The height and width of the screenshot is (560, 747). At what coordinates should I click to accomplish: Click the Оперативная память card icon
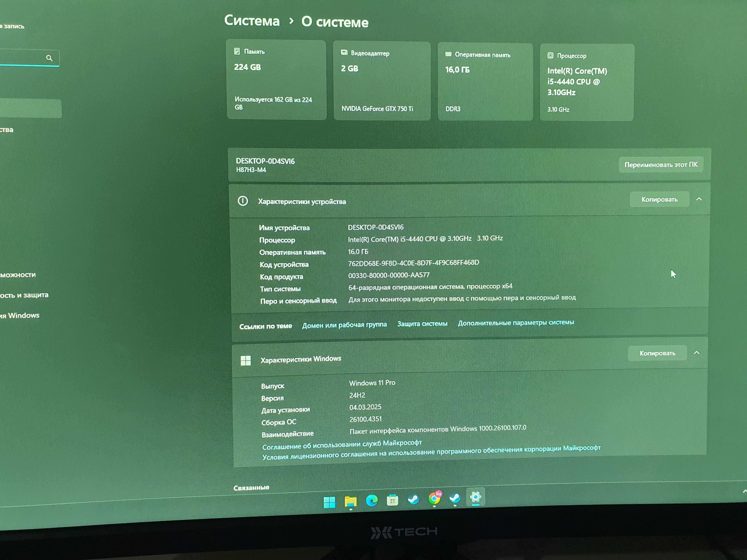(x=449, y=54)
